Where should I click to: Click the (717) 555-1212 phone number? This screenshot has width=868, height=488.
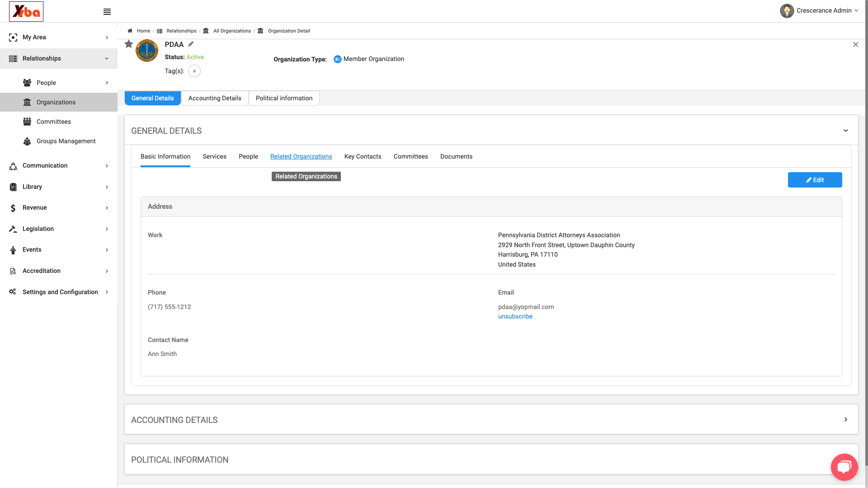(170, 307)
